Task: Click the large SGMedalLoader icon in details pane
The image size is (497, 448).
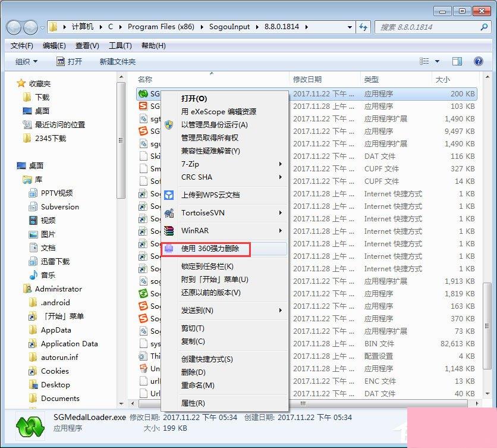Action: click(x=30, y=427)
